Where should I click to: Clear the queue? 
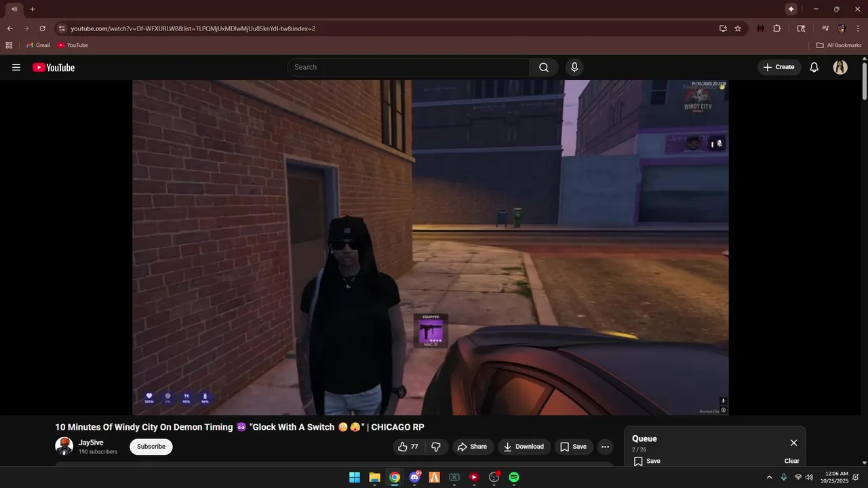point(792,461)
